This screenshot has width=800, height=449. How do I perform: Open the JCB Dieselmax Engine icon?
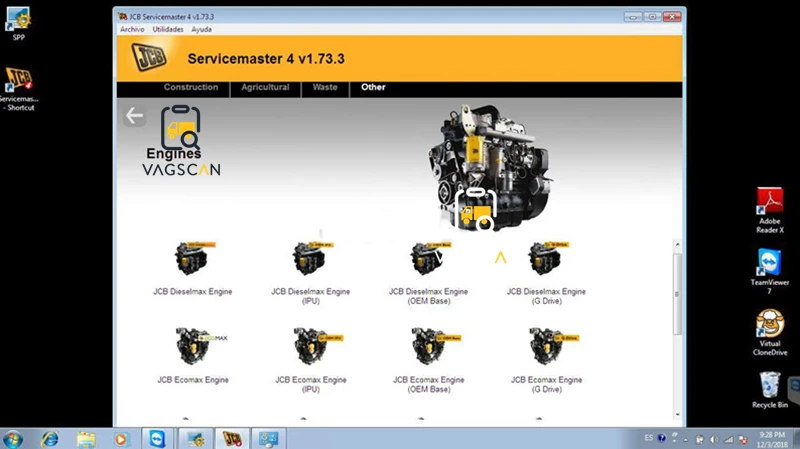(x=193, y=258)
